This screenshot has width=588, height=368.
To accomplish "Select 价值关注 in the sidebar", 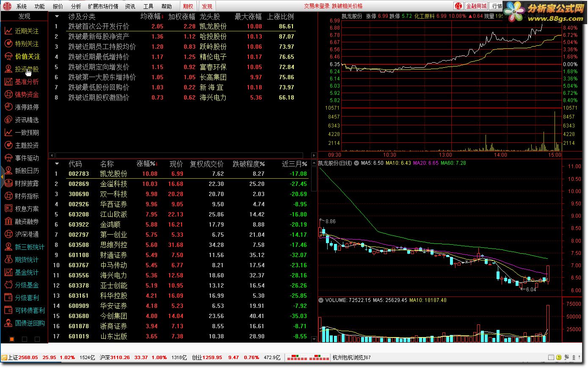I will click(22, 56).
